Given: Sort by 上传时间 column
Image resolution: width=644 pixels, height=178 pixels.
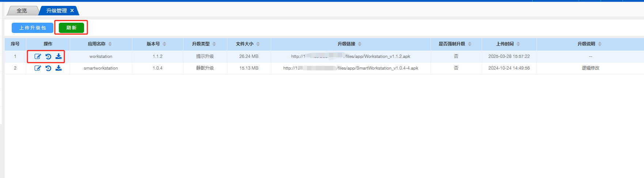Looking at the screenshot, I should [x=518, y=44].
